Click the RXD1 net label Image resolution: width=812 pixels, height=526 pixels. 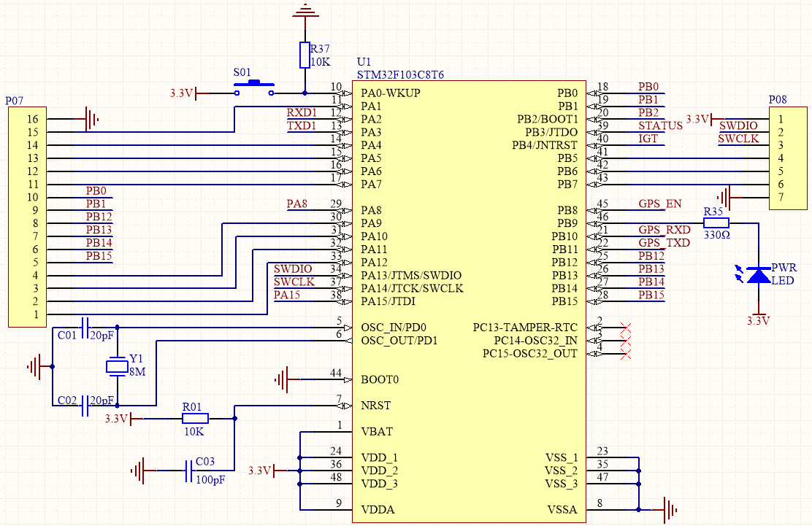(x=302, y=113)
